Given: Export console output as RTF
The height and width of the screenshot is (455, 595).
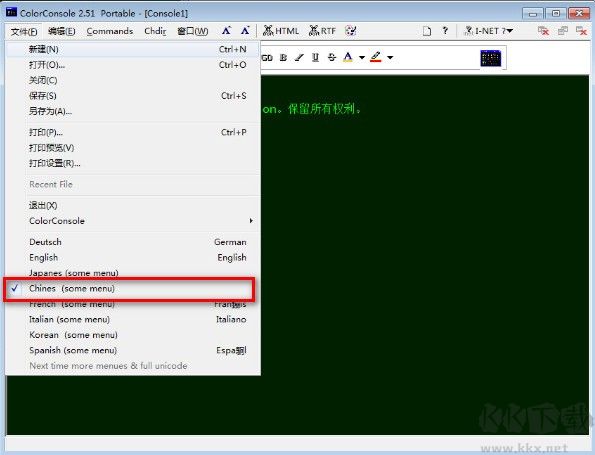Looking at the screenshot, I should click(x=323, y=31).
